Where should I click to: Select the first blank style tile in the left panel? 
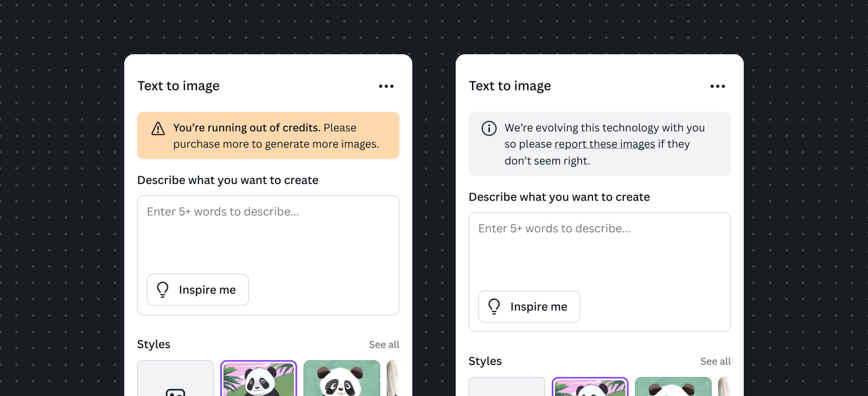point(176,379)
